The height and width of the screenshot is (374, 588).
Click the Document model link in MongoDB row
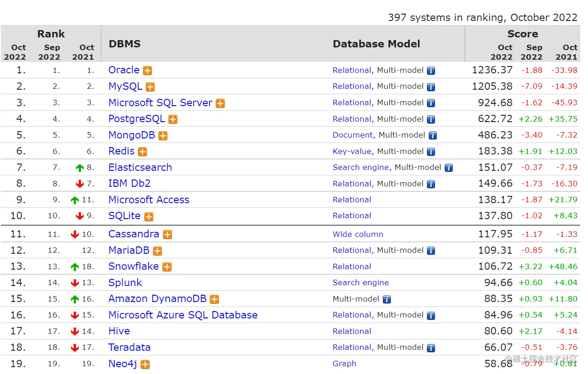(353, 135)
